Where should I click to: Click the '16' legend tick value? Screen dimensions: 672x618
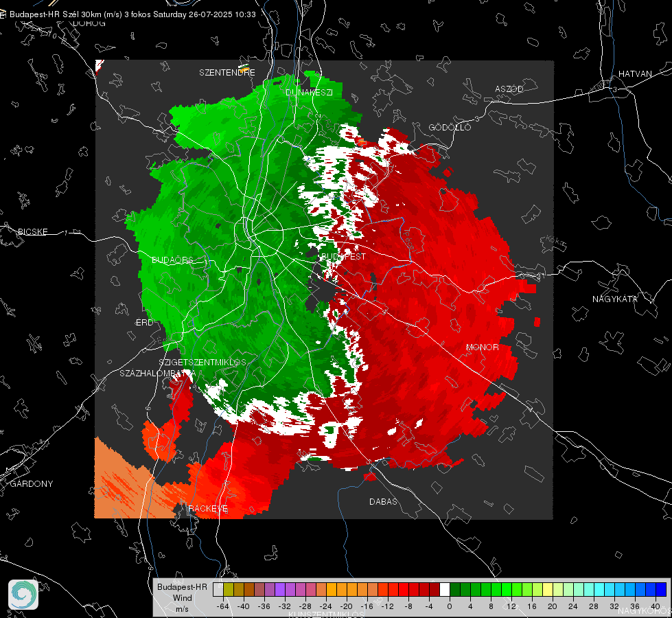pyautogui.click(x=532, y=606)
